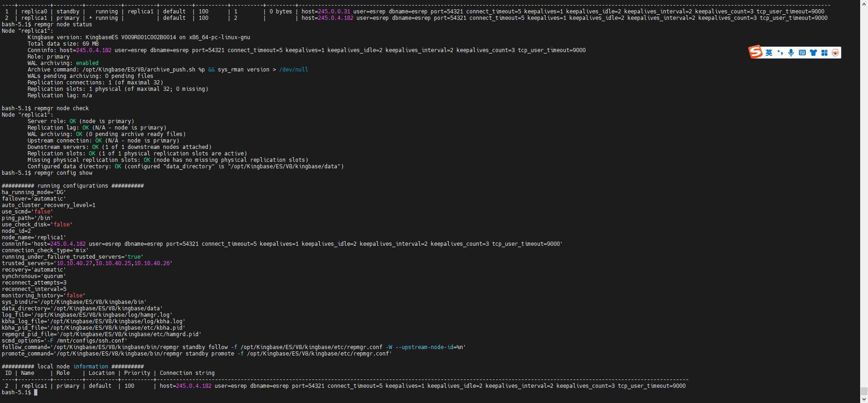Click the node_id=2 line
This screenshot has width=868, height=403.
[16, 231]
